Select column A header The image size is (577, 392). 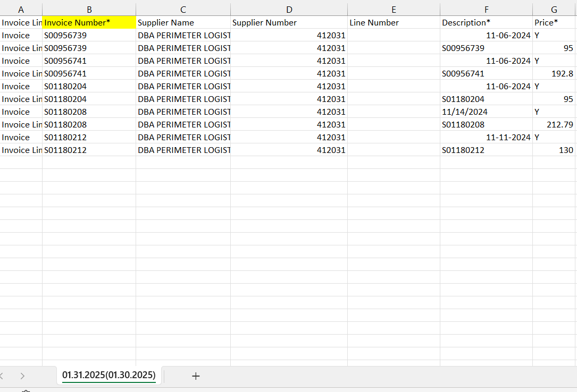[x=21, y=10]
